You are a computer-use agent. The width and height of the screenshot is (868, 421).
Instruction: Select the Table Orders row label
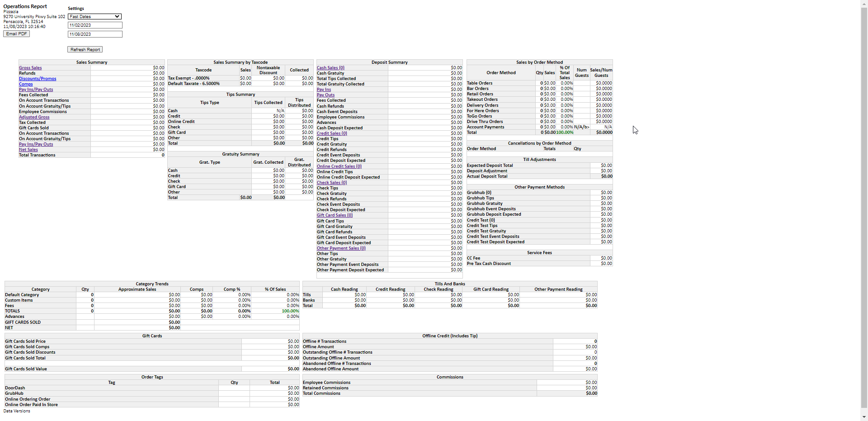[x=480, y=83]
